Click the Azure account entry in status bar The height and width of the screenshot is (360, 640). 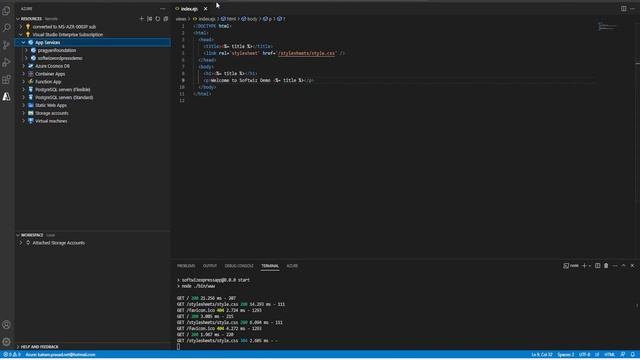pos(60,355)
